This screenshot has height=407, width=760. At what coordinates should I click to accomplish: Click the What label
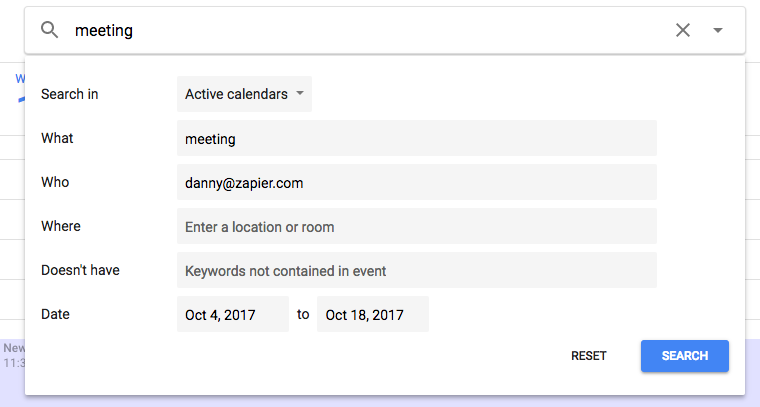(57, 138)
